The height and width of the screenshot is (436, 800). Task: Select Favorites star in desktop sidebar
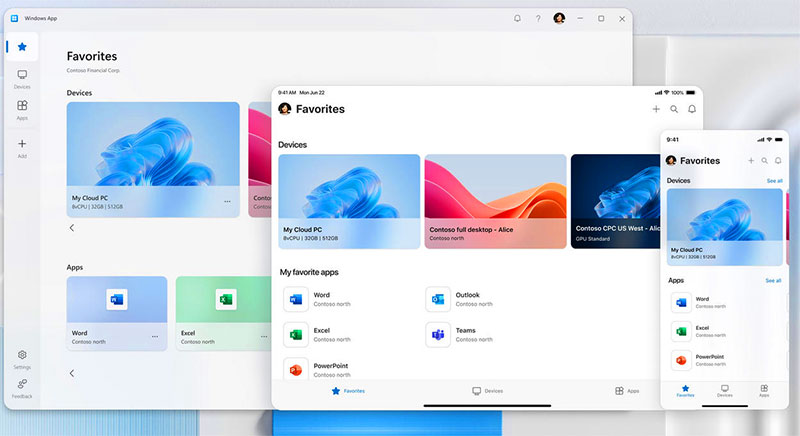(22, 47)
